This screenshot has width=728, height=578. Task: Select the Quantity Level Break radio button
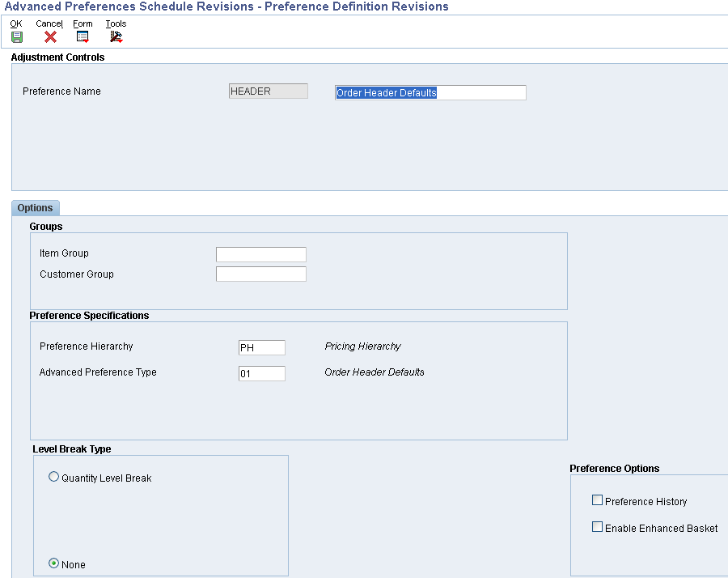(x=54, y=477)
